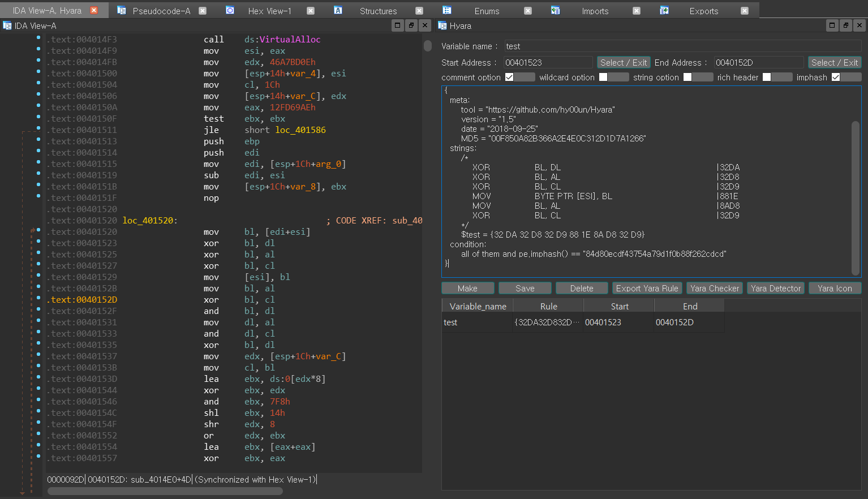Click the Enums tab icon
868x499 pixels.
(x=446, y=10)
